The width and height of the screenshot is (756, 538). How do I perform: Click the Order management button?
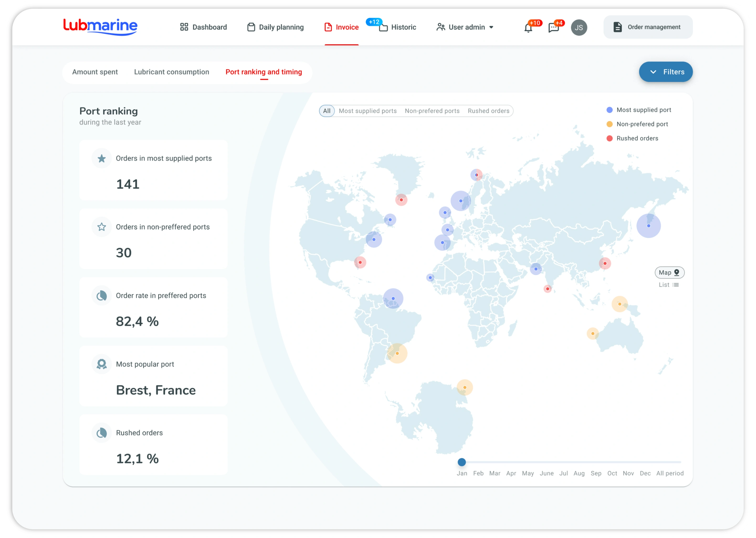pyautogui.click(x=648, y=27)
